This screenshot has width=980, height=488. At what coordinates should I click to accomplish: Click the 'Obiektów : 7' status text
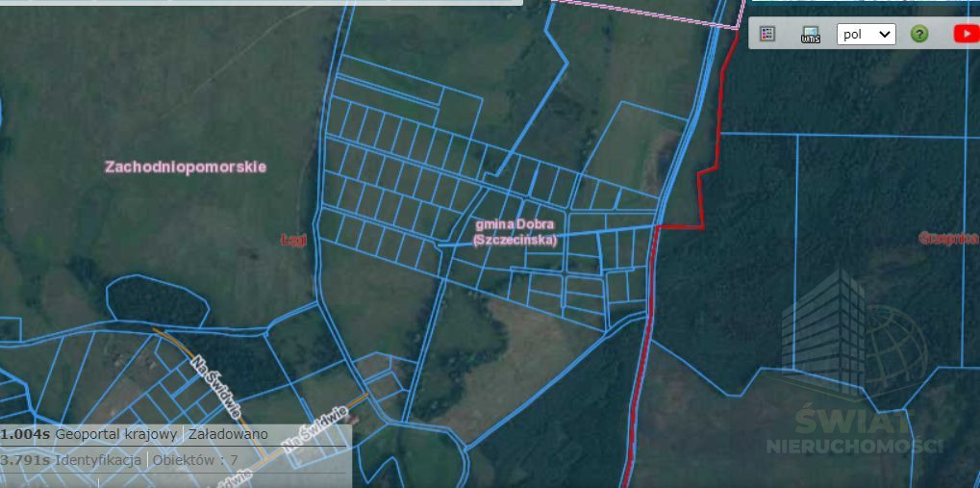pyautogui.click(x=195, y=460)
